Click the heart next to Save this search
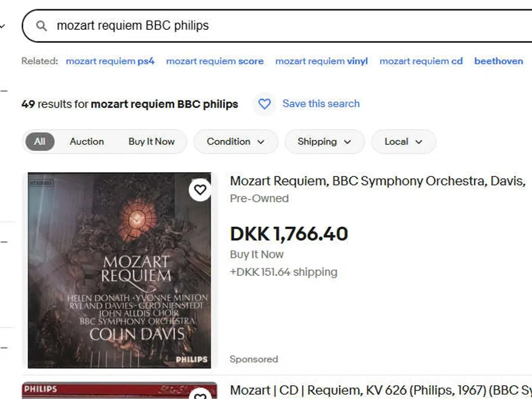This screenshot has height=399, width=532. (265, 104)
